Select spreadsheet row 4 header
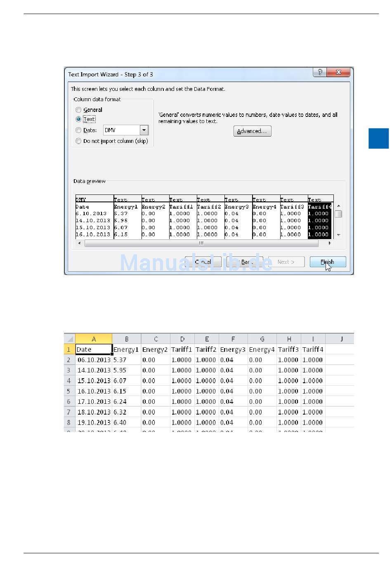Screen dimensions: 392x569 [70, 381]
